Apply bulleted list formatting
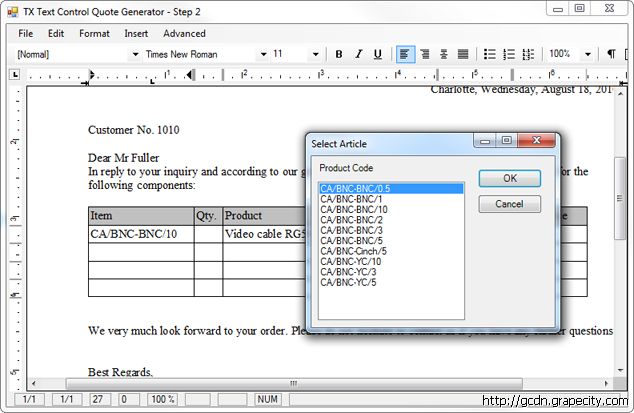Image resolution: width=634 pixels, height=413 pixels. pos(490,54)
